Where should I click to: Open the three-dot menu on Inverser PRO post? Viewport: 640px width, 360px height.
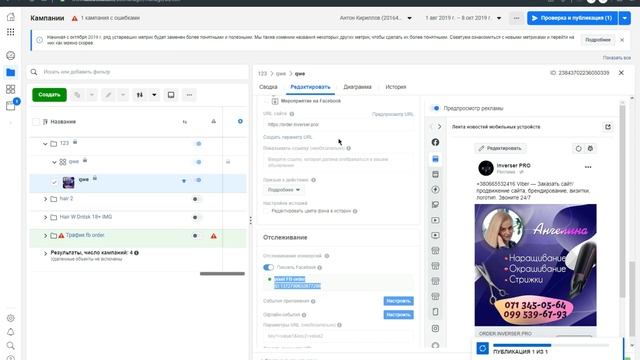(x=588, y=167)
